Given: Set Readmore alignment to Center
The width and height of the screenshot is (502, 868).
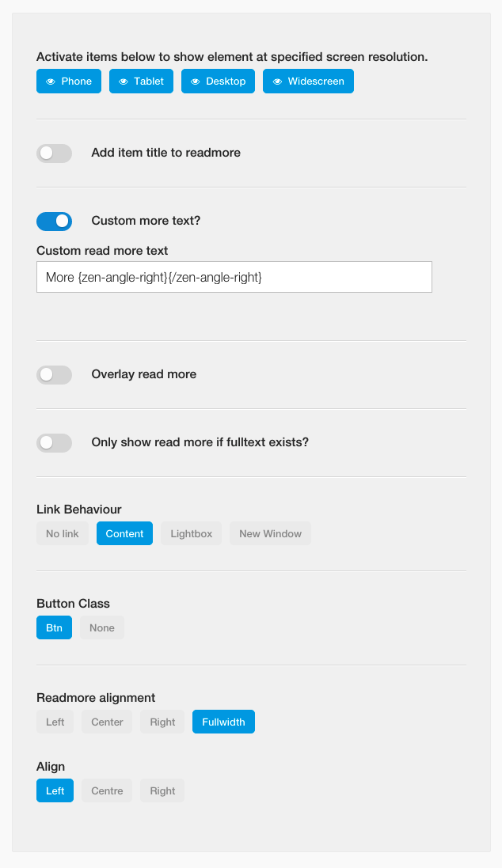Looking at the screenshot, I should click(107, 722).
